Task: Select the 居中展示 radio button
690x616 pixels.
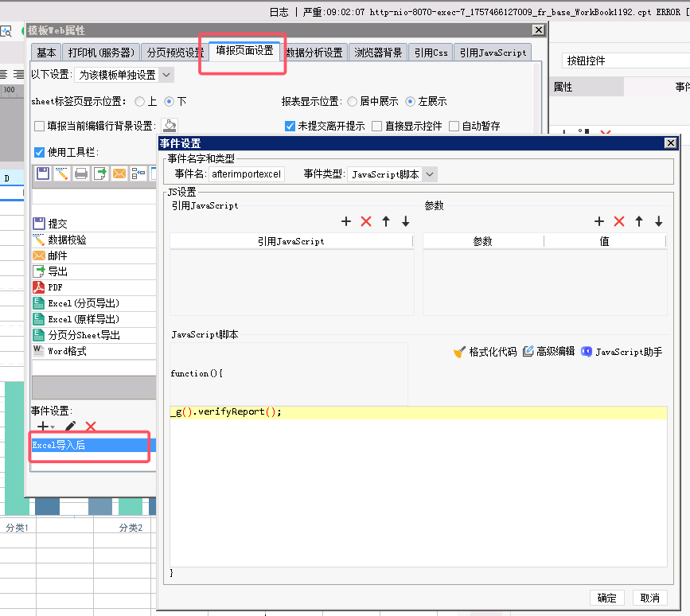Action: point(353,101)
